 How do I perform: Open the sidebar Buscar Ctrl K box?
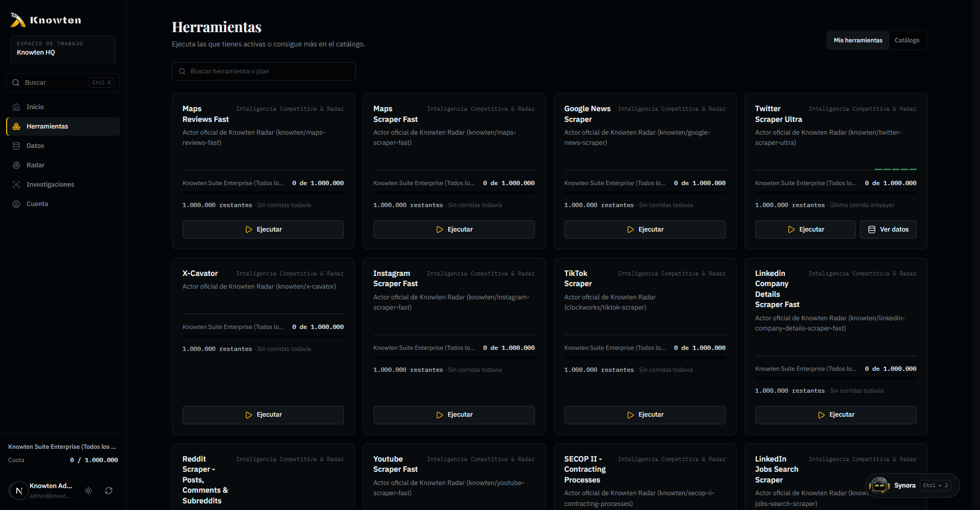point(63,83)
